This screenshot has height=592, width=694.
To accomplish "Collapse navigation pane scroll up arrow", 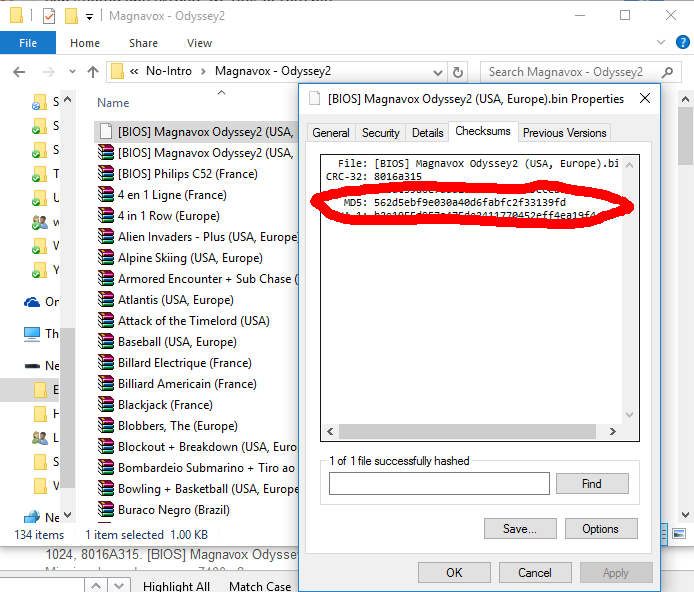I will 67,100.
